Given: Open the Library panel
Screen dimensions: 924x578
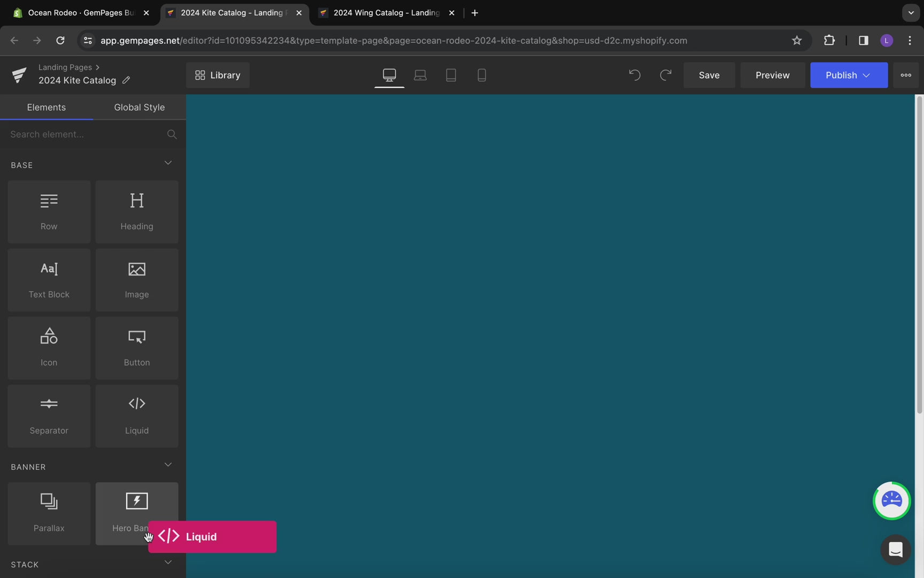Looking at the screenshot, I should coord(218,75).
